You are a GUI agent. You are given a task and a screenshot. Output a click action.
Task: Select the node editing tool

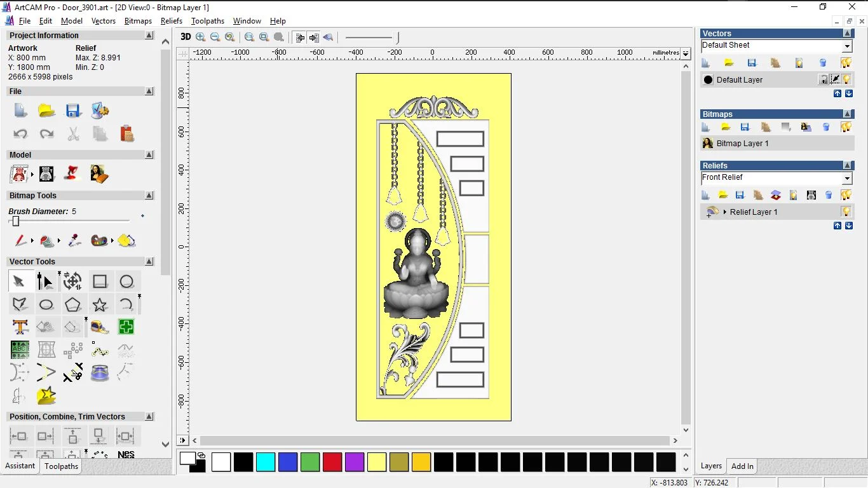point(45,281)
